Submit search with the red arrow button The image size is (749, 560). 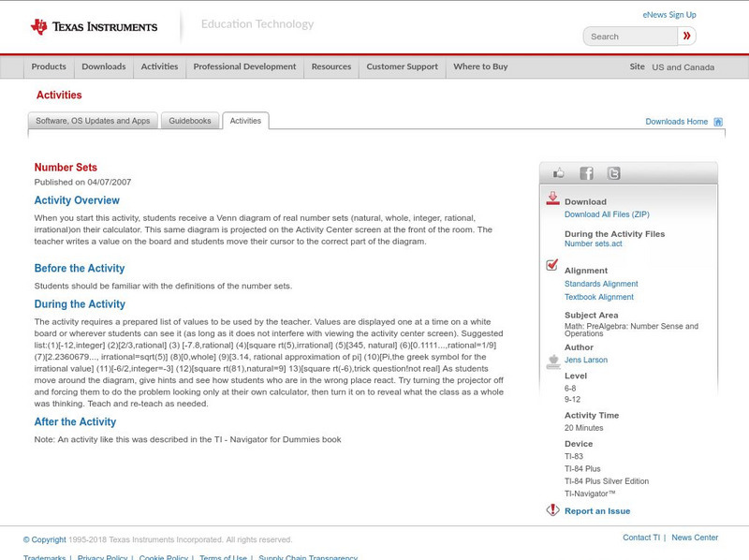[686, 36]
